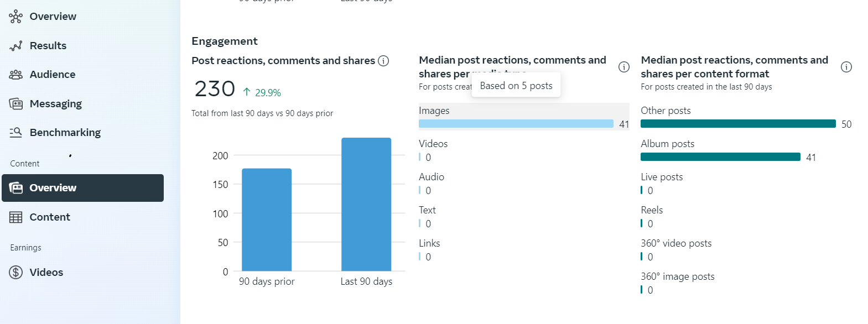Click the 90 days prior chart bar
Viewport: 868px width, 324px height.
click(x=267, y=220)
